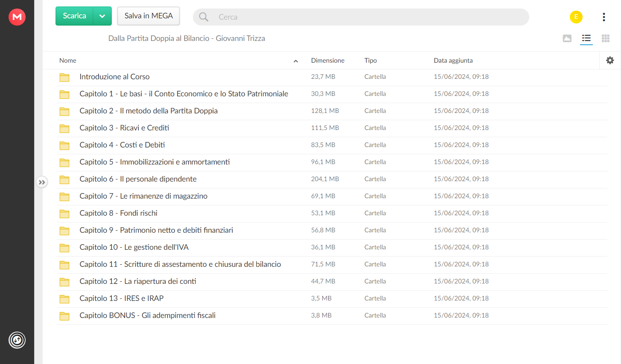Click Salva in MEGA button
Viewport: 621px width, 364px height.
click(149, 16)
